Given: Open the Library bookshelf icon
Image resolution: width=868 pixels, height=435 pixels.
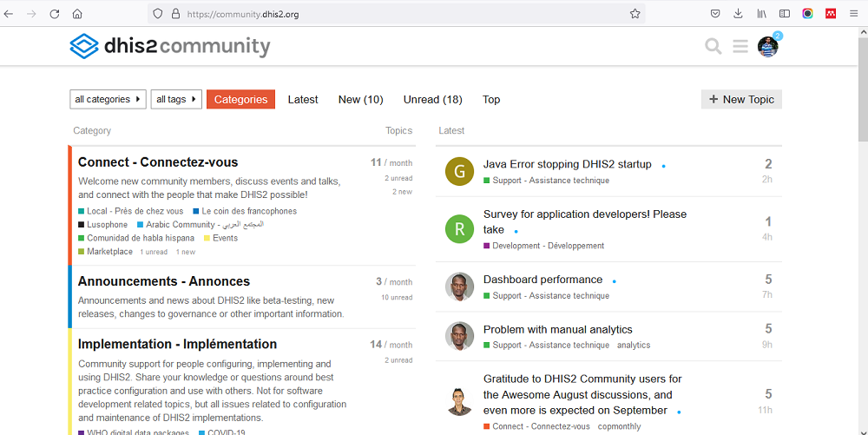Looking at the screenshot, I should pyautogui.click(x=762, y=14).
